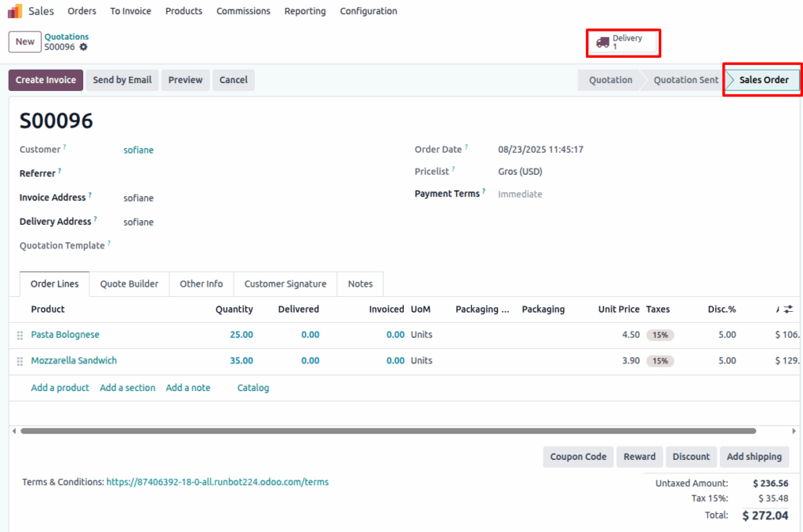Click the Sales app logo icon

point(15,11)
